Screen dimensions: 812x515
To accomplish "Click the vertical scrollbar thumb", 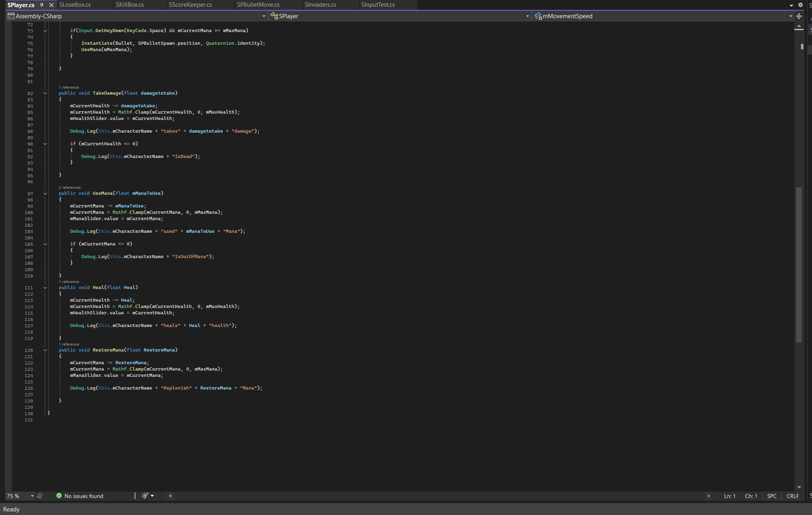I will [x=799, y=264].
